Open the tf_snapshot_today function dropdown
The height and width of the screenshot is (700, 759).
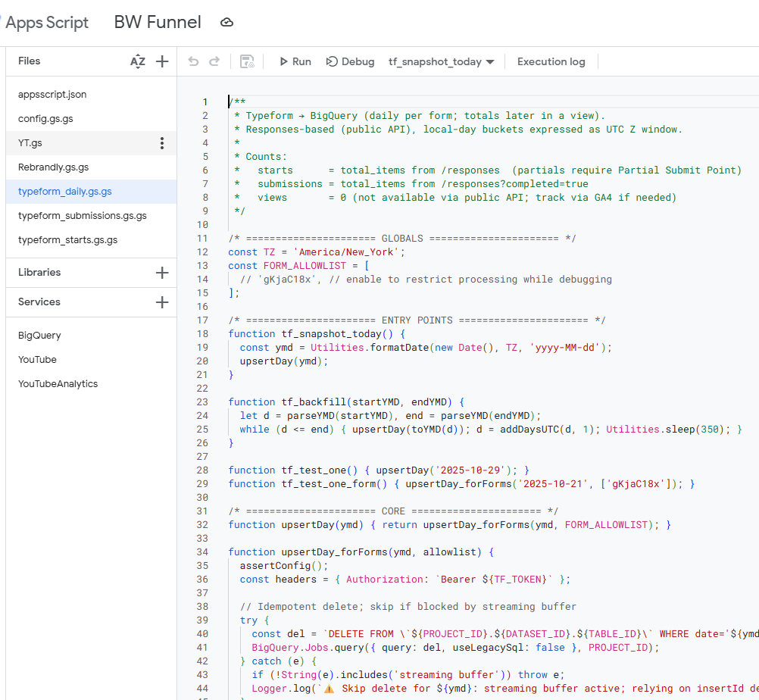click(x=441, y=62)
